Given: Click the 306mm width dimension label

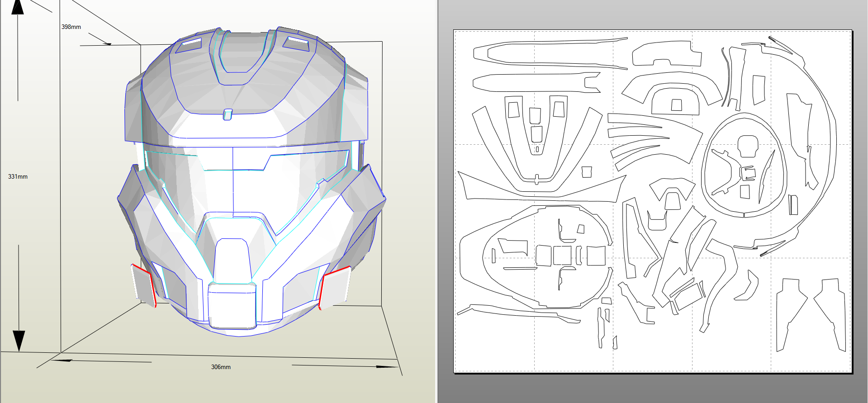Looking at the screenshot, I should click(221, 367).
